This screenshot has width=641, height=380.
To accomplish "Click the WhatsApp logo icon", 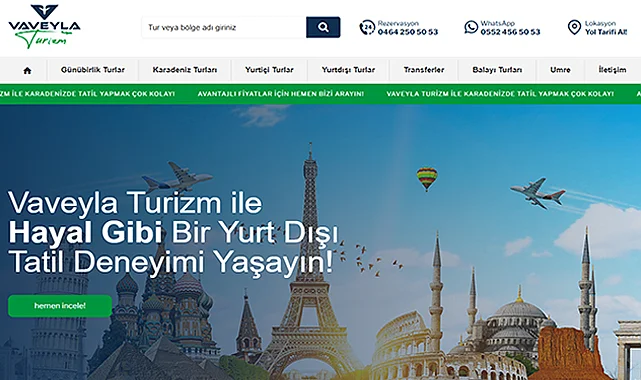I will tap(471, 27).
